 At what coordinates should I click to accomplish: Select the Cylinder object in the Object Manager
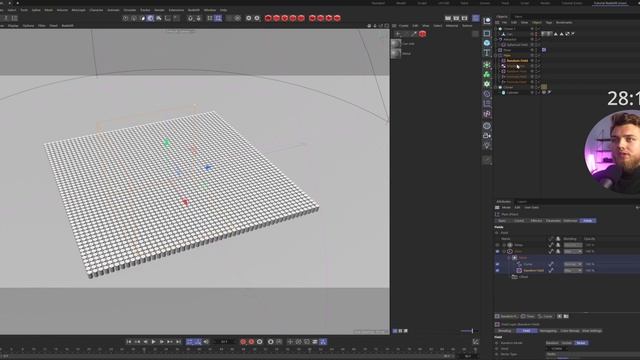pyautogui.click(x=512, y=93)
